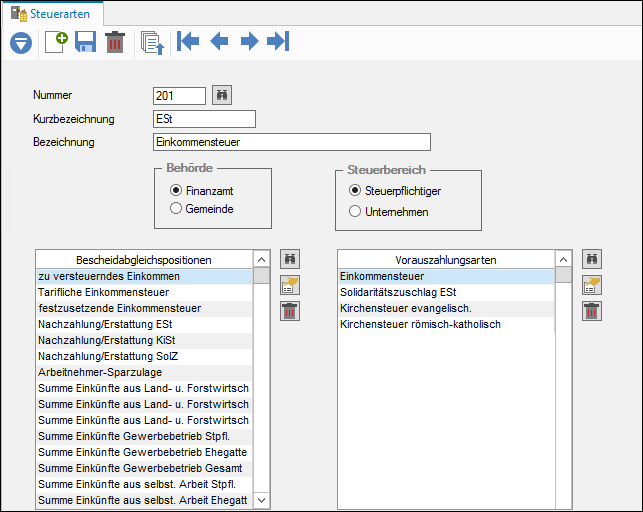The width and height of the screenshot is (643, 512).
Task: Jump to the first record arrow
Action: click(188, 41)
